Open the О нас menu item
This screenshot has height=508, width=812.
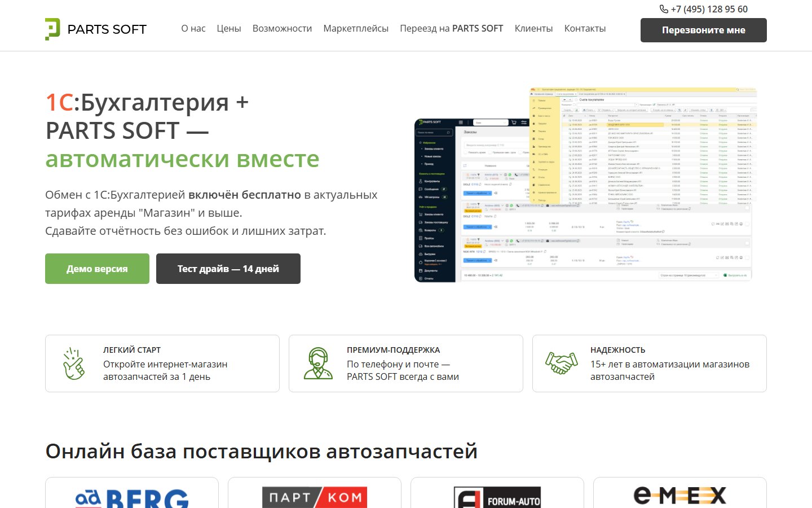coord(193,28)
